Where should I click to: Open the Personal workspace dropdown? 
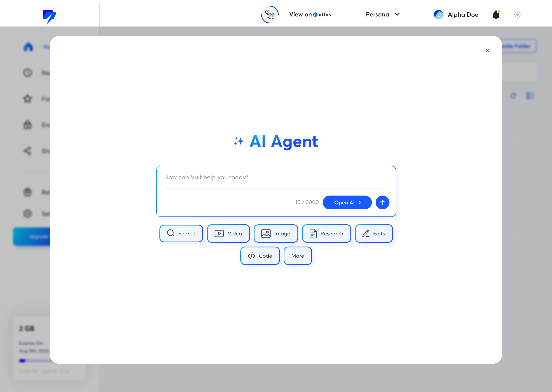[x=382, y=14]
